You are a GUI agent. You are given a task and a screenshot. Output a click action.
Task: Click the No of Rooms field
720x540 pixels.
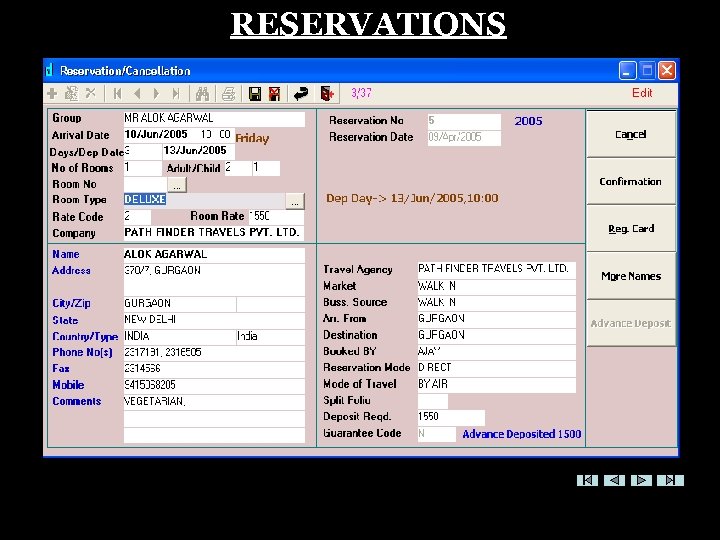(142, 168)
